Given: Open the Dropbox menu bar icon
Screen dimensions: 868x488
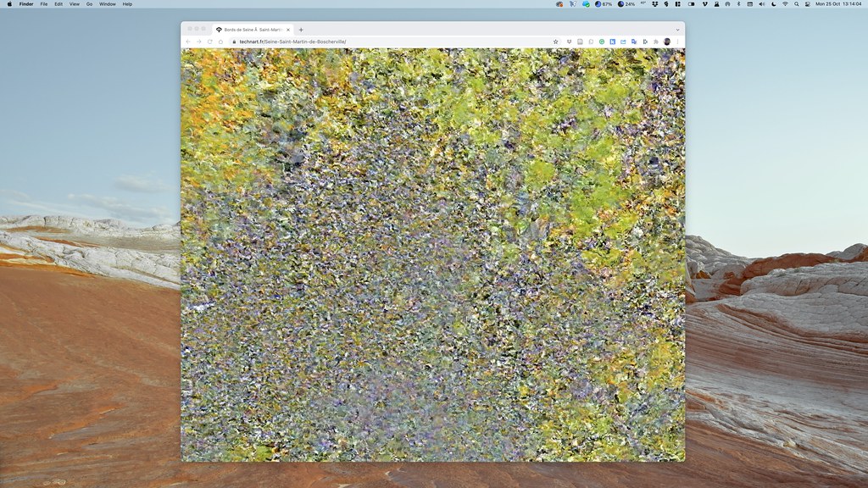Looking at the screenshot, I should [x=655, y=4].
